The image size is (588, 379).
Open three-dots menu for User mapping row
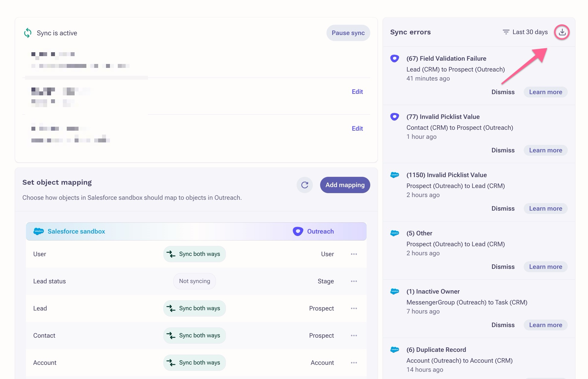click(354, 254)
